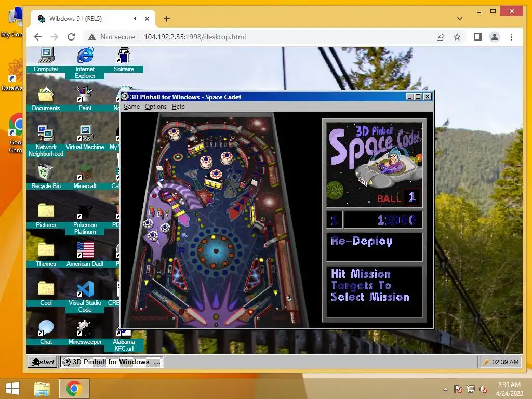Open the Windows Start button

[x=12, y=389]
